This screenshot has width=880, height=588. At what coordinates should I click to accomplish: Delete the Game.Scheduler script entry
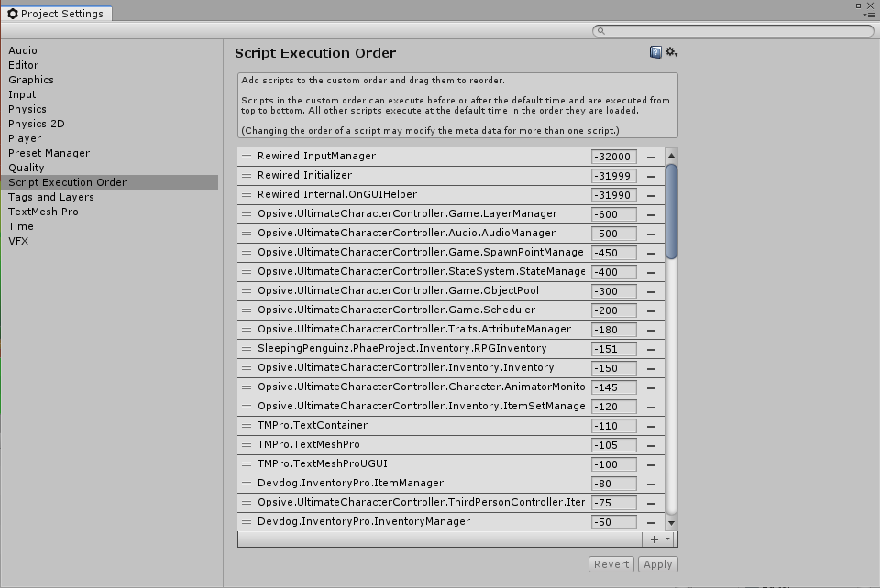click(x=651, y=310)
